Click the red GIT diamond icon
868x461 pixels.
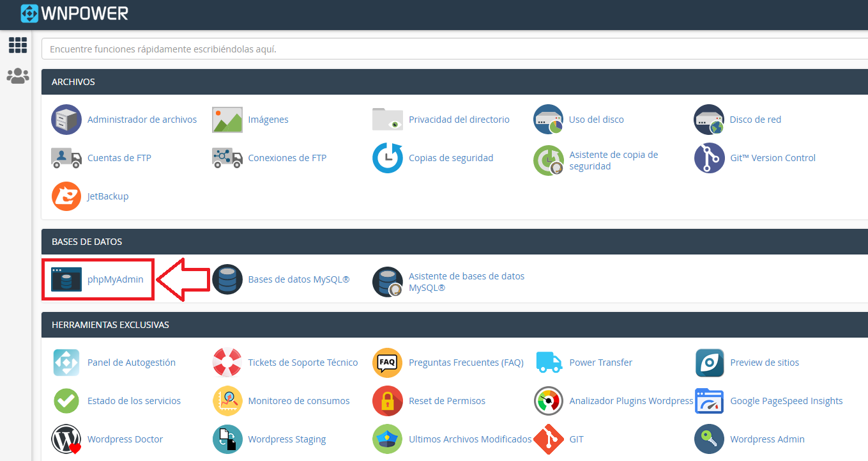pyautogui.click(x=549, y=439)
